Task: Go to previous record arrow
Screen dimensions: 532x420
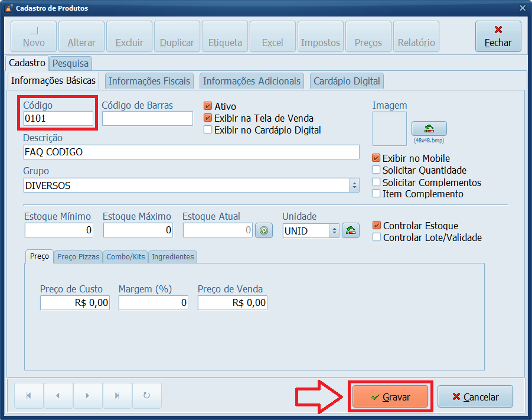Action: click(x=58, y=396)
